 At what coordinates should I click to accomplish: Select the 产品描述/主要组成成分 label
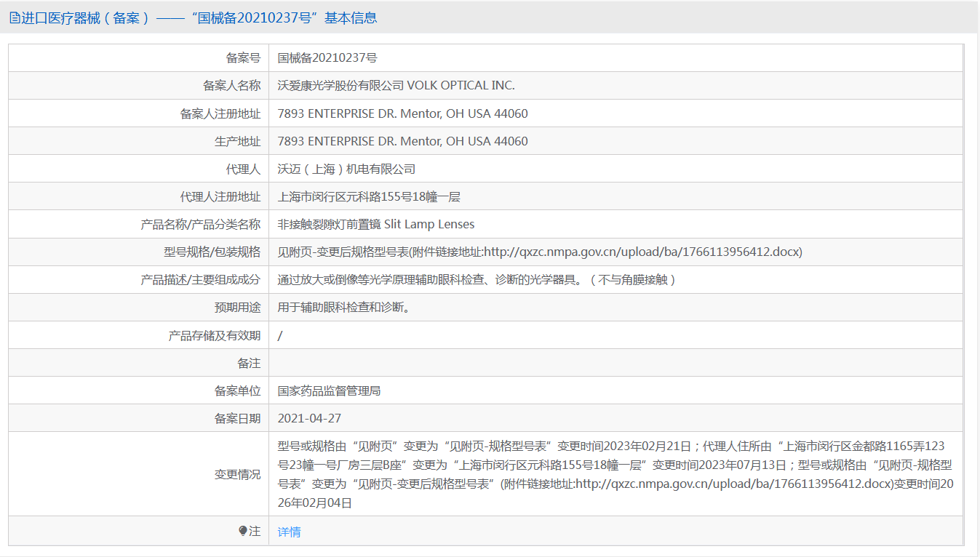coord(201,280)
